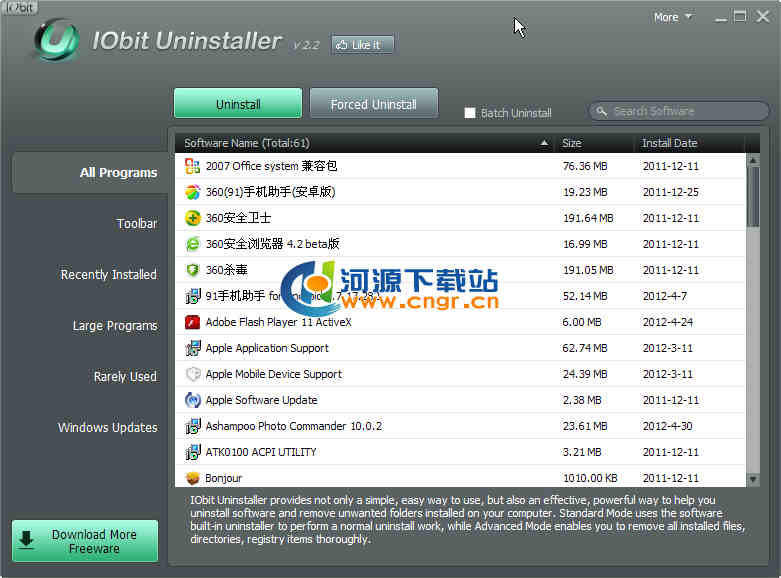Click Download More Freeware button

click(85, 541)
